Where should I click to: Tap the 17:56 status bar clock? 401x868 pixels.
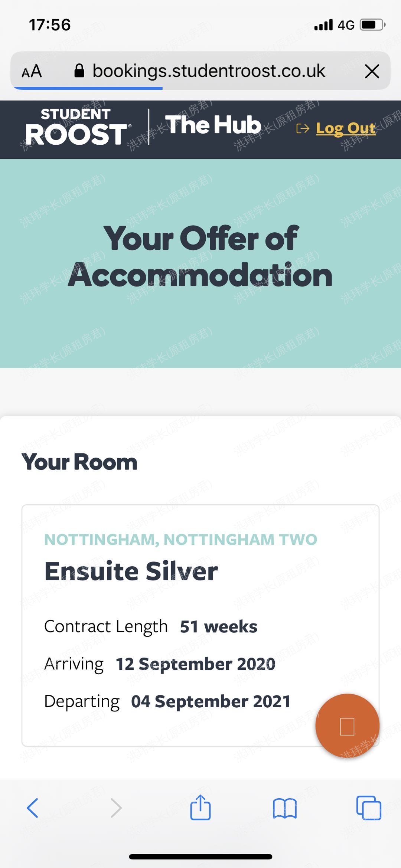click(x=50, y=25)
